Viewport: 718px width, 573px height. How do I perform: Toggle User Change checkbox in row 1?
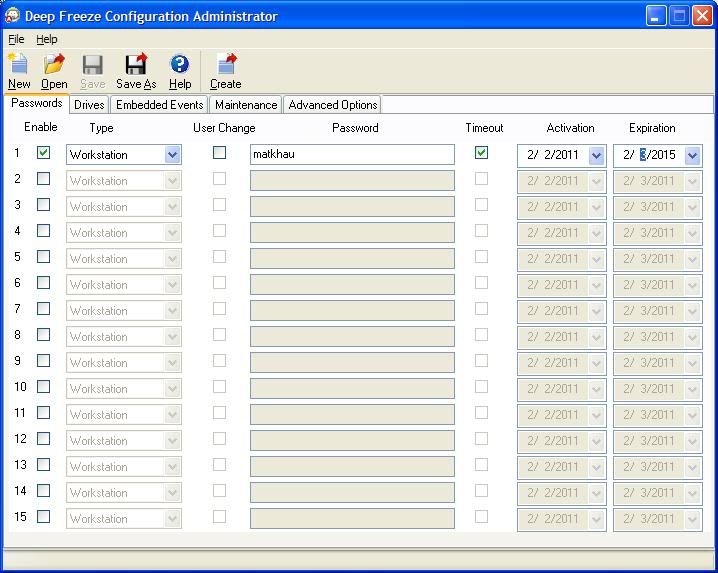219,153
